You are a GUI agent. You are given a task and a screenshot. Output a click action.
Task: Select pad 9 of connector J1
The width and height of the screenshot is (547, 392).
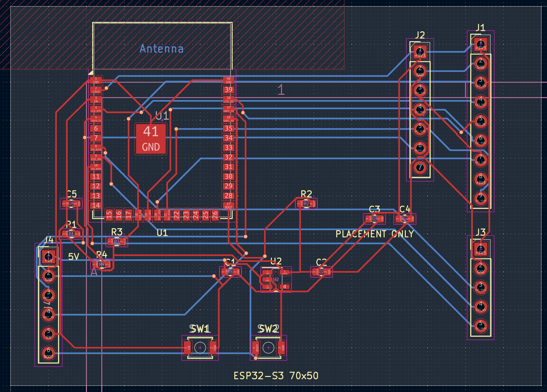click(x=481, y=198)
